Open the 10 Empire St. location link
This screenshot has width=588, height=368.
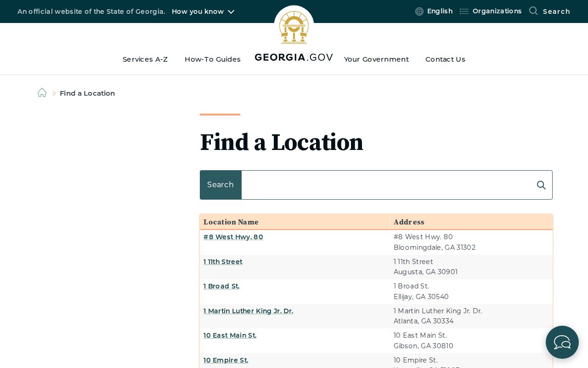pos(226,360)
